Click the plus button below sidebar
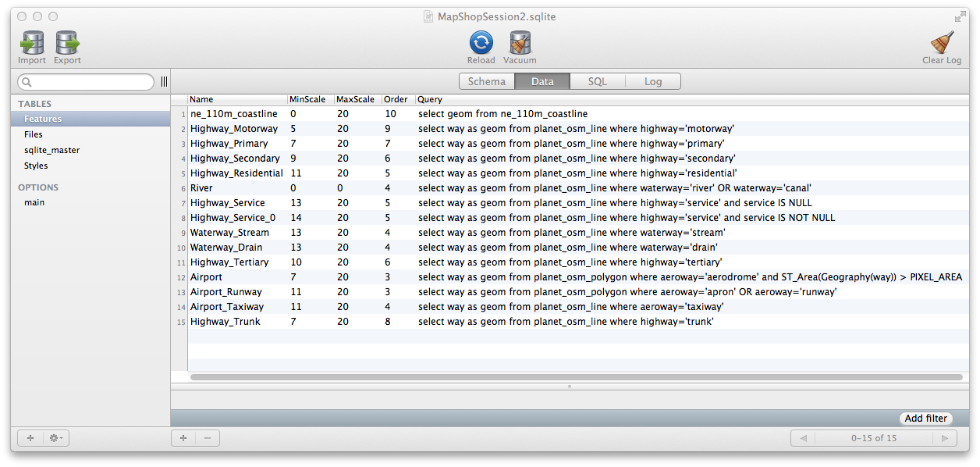Screen dimensions: 980x467 coord(30,438)
